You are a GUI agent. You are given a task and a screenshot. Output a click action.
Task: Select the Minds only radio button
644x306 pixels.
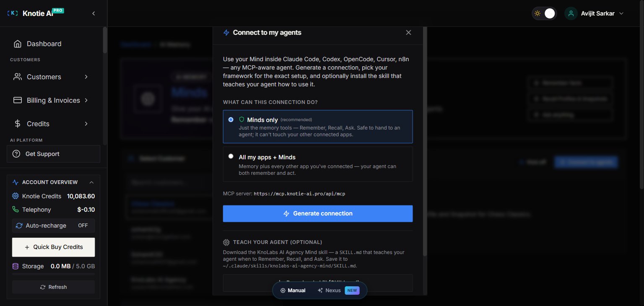pos(231,119)
